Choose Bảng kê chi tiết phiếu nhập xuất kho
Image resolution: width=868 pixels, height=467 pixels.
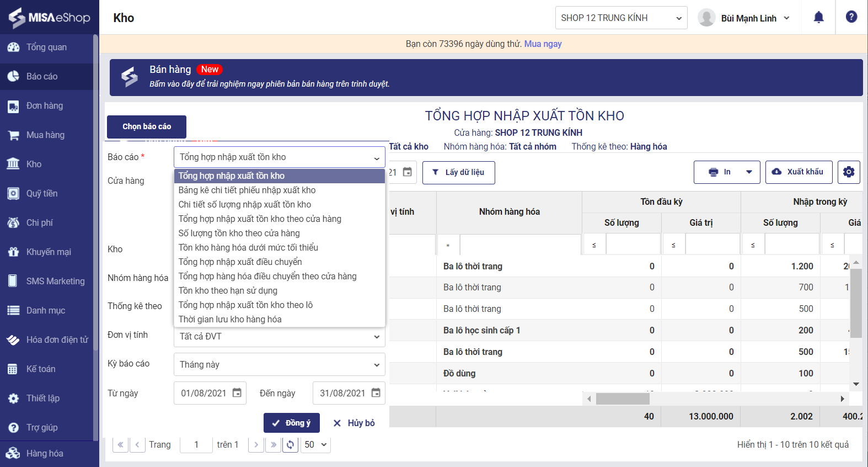247,190
